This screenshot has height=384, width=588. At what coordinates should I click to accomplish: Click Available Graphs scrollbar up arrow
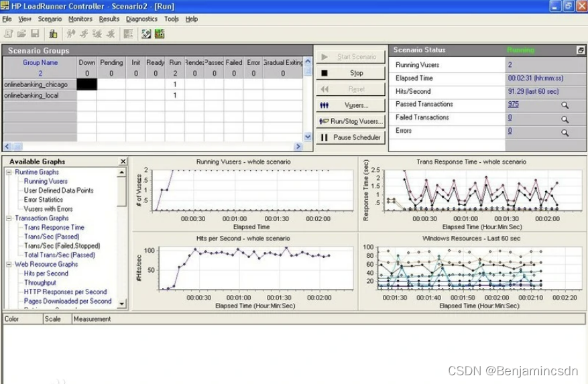pyautogui.click(x=121, y=172)
